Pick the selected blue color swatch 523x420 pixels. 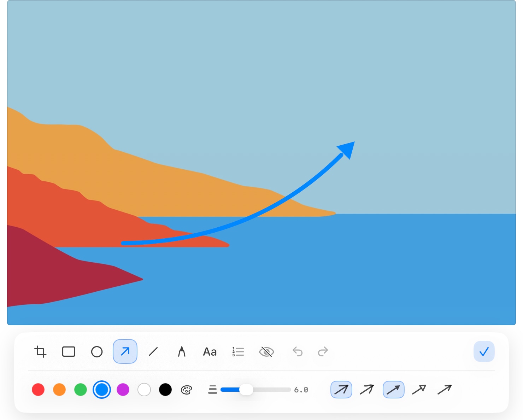pyautogui.click(x=102, y=390)
